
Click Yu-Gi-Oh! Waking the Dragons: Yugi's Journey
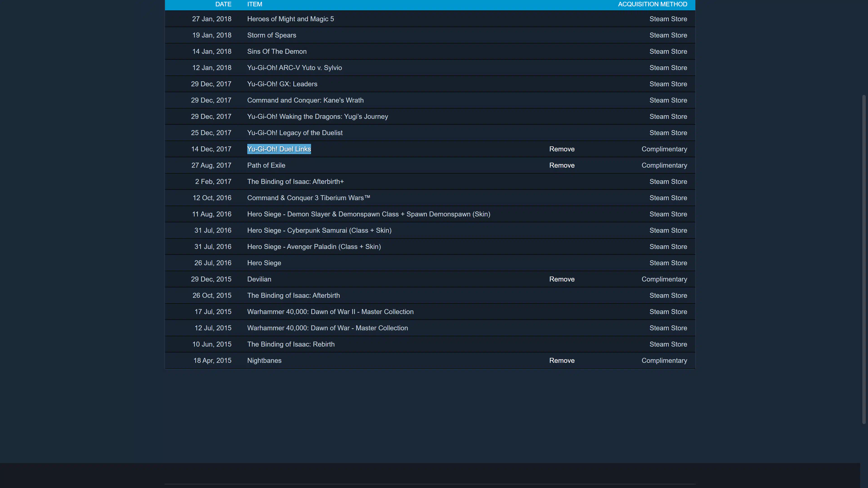(x=317, y=117)
